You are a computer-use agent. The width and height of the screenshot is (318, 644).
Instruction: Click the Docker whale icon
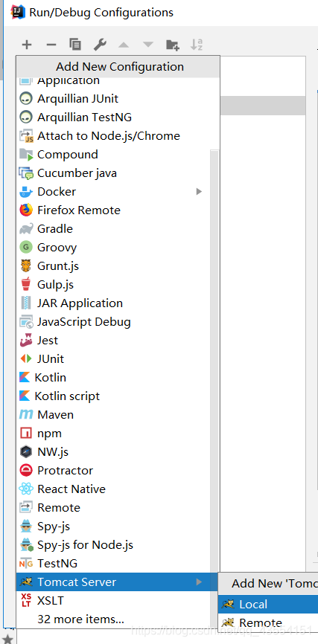click(x=26, y=192)
